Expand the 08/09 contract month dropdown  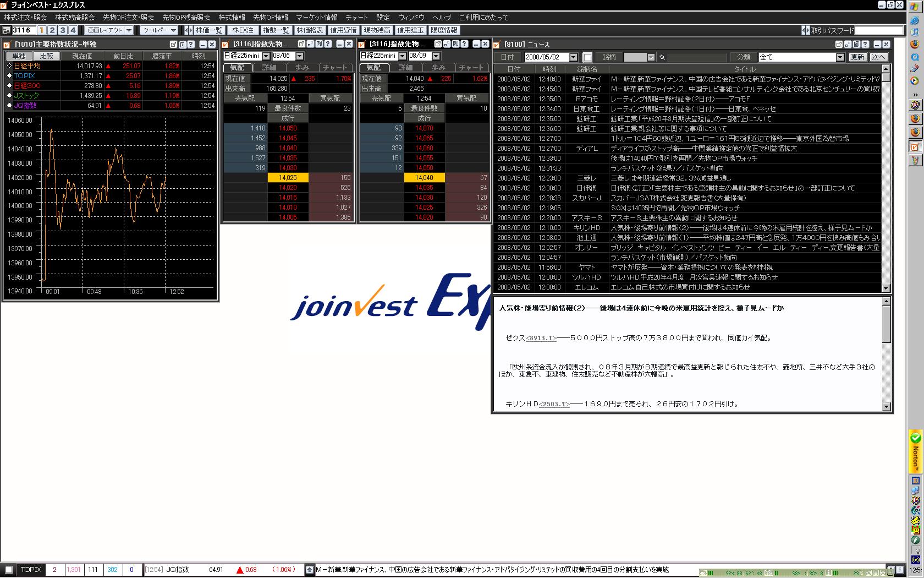click(436, 56)
